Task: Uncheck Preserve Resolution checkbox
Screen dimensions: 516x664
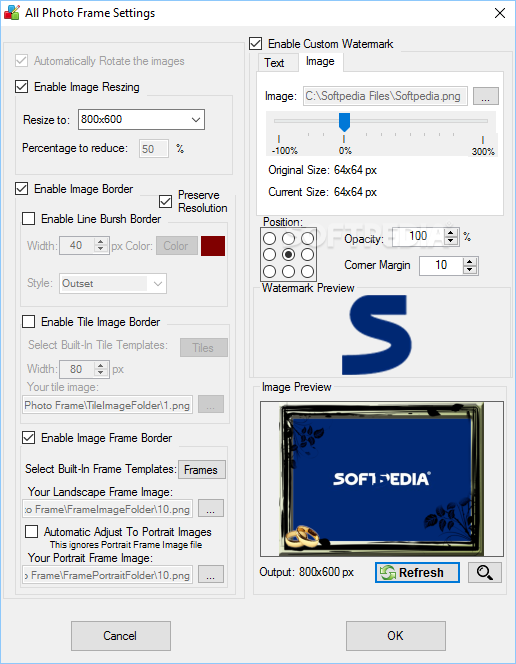Action: 166,202
